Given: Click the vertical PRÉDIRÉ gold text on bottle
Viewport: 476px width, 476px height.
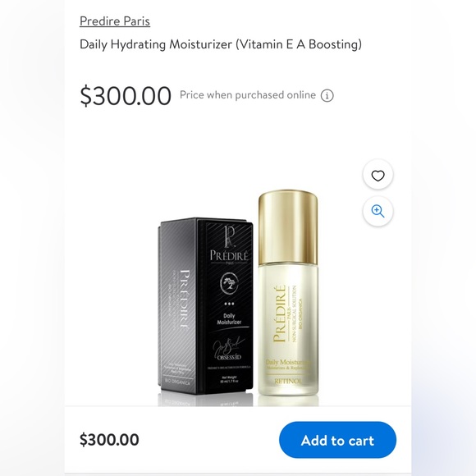Looking at the screenshot, I should (x=279, y=314).
